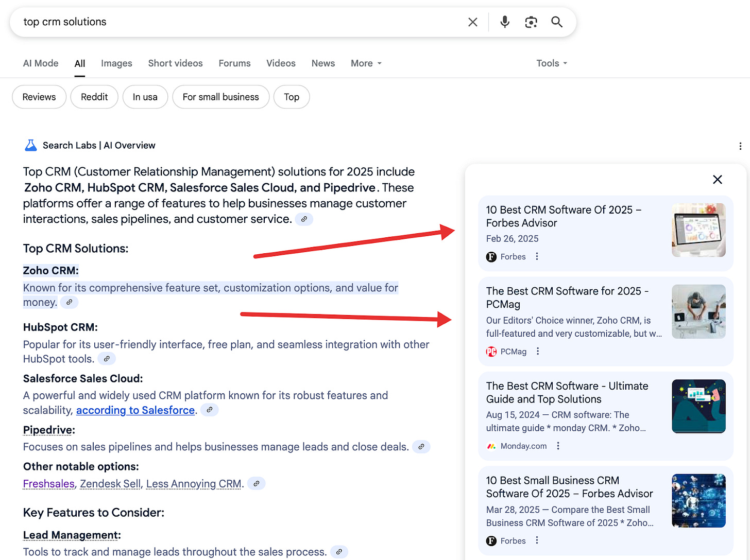The height and width of the screenshot is (560, 750).
Task: Open three-dot menu beside PCMag source
Action: (538, 351)
